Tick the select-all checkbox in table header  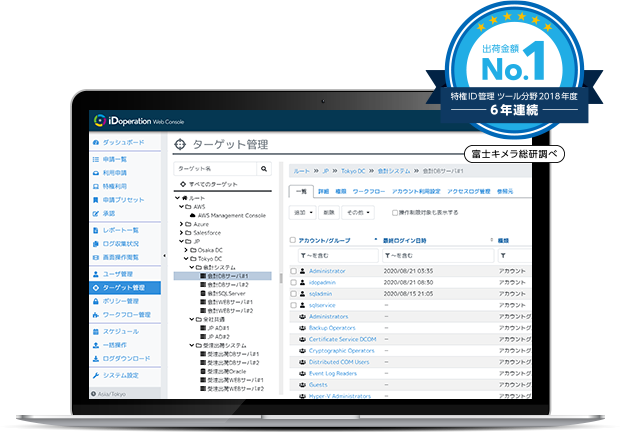[293, 240]
